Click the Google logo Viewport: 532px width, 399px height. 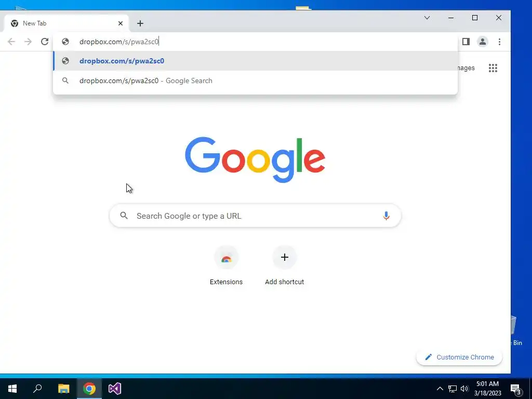tap(255, 159)
